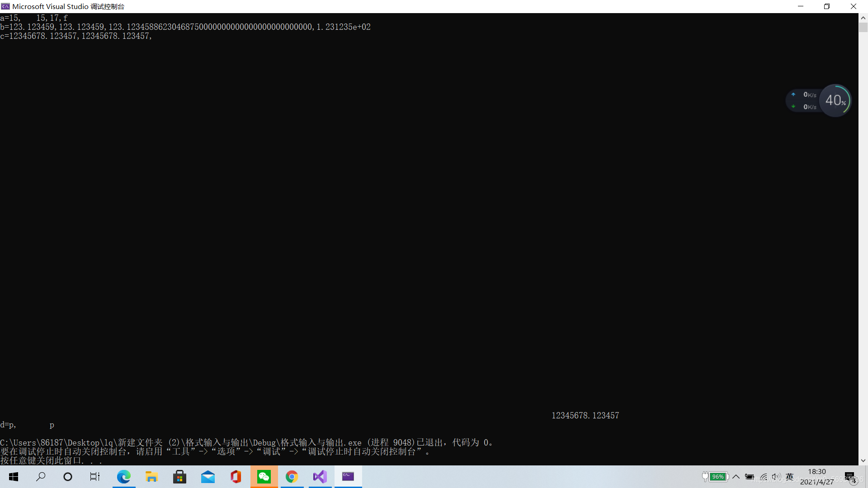Open the volume speaker tray icon
The height and width of the screenshot is (488, 868).
click(x=776, y=477)
